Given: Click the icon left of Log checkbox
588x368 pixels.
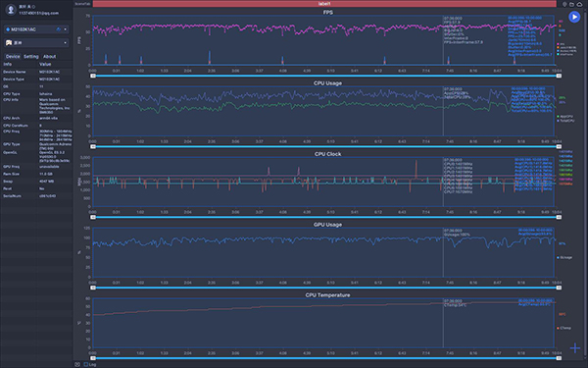Looking at the screenshot, I should 77,364.
